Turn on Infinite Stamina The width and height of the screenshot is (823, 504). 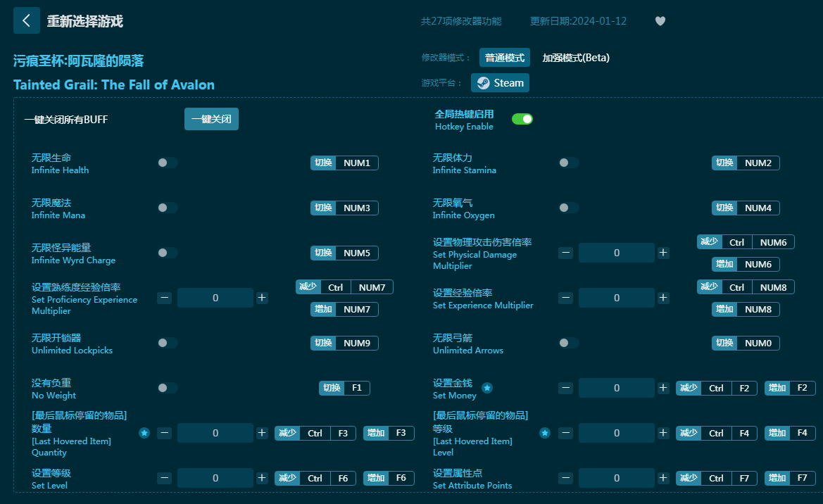(568, 163)
